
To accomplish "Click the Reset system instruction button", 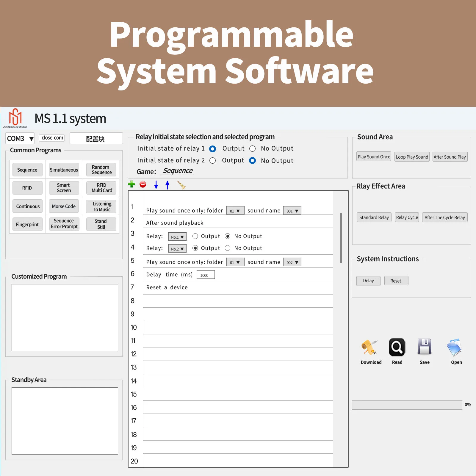I will (396, 281).
